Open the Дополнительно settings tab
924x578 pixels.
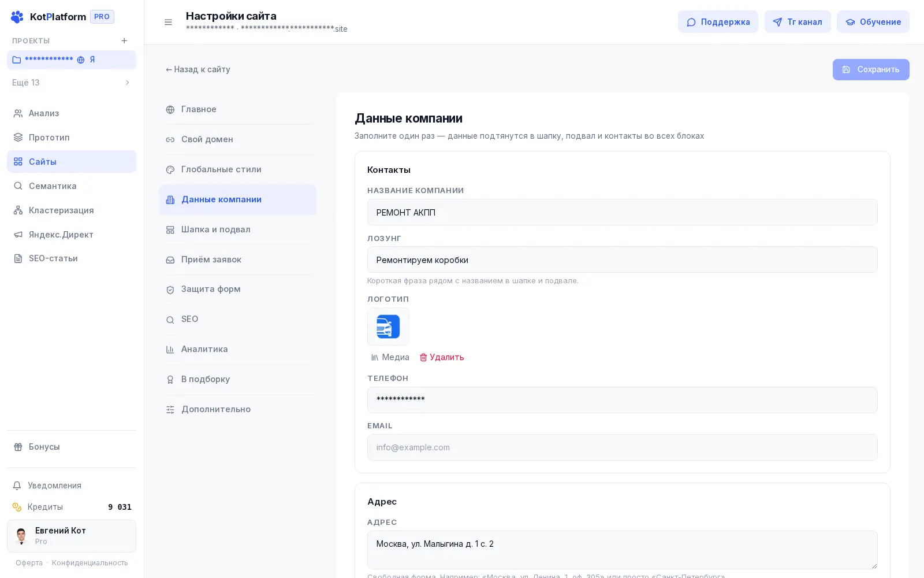pos(237,409)
